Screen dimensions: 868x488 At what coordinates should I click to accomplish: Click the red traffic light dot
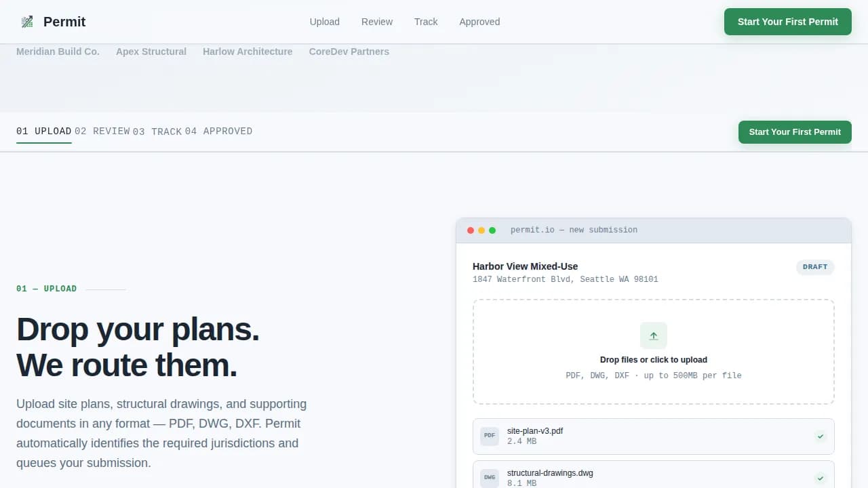pyautogui.click(x=471, y=230)
